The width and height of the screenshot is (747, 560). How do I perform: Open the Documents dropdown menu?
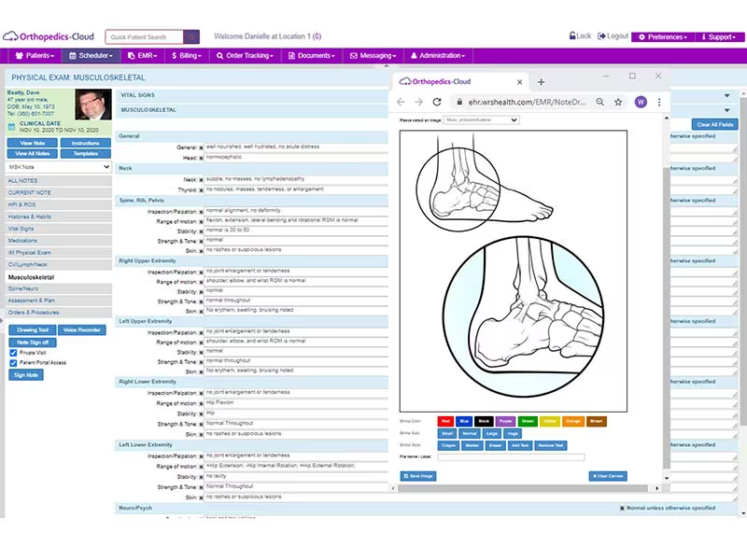click(312, 56)
